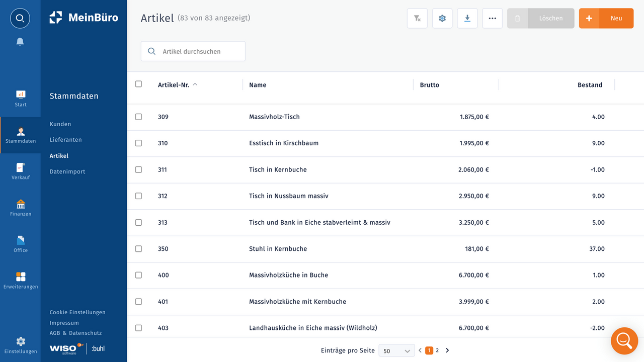This screenshot has width=644, height=362.
Task: Reset filters with the filter-clear icon
Action: click(x=417, y=18)
